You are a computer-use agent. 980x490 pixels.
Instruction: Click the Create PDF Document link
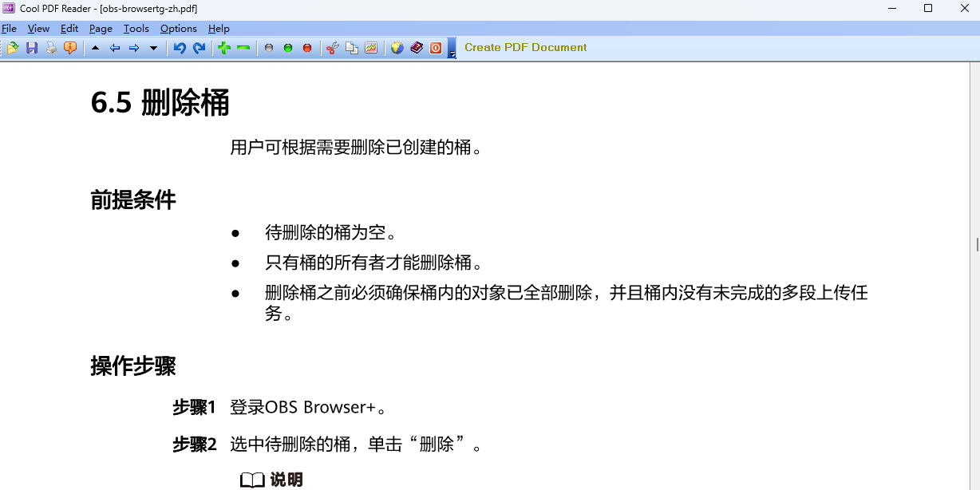coord(525,47)
